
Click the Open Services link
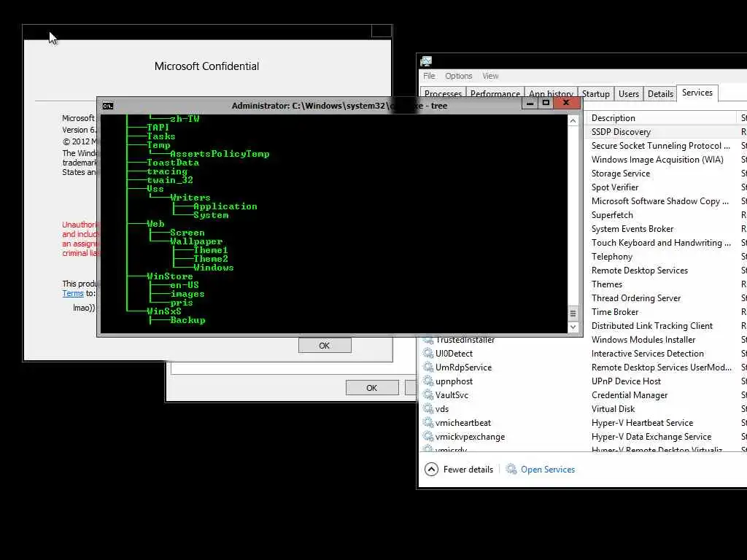pos(548,470)
